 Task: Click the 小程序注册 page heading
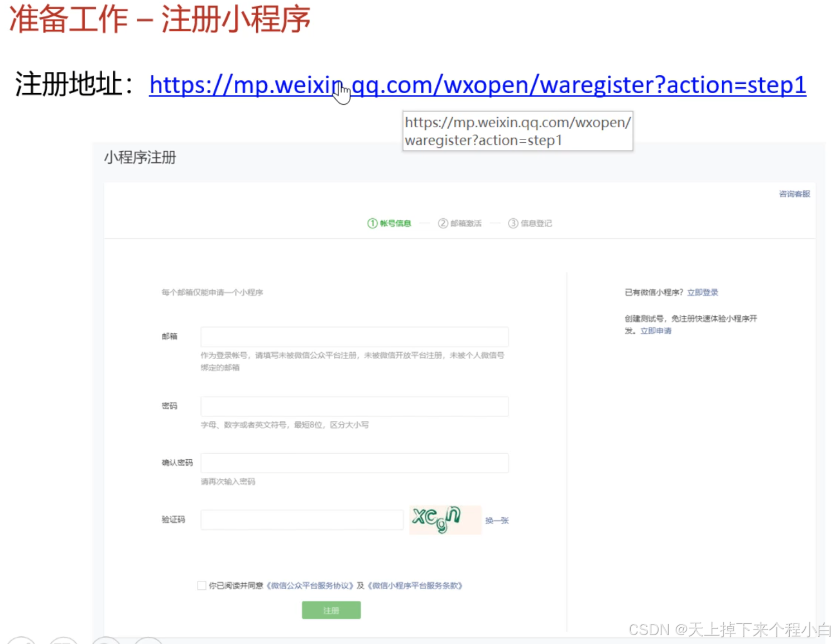click(140, 157)
